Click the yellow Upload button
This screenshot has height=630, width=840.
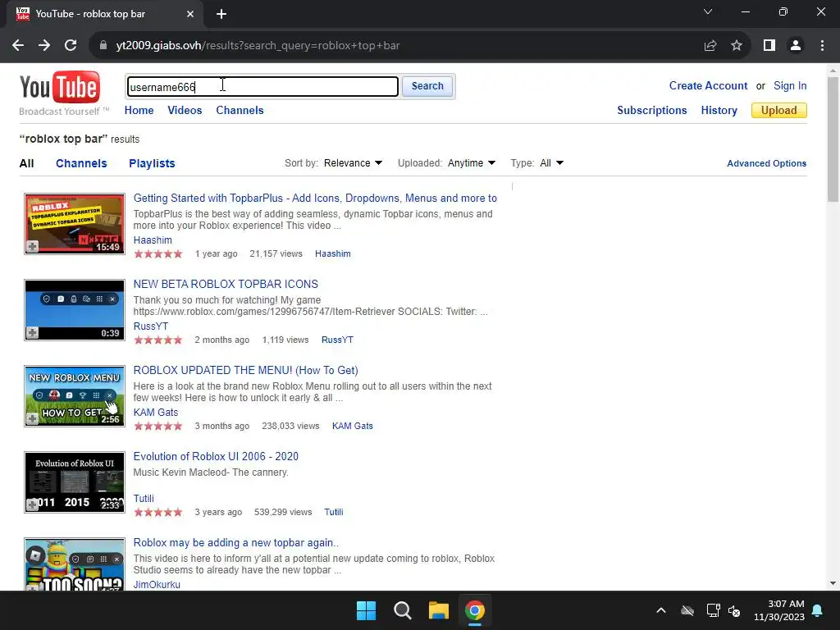tap(779, 111)
